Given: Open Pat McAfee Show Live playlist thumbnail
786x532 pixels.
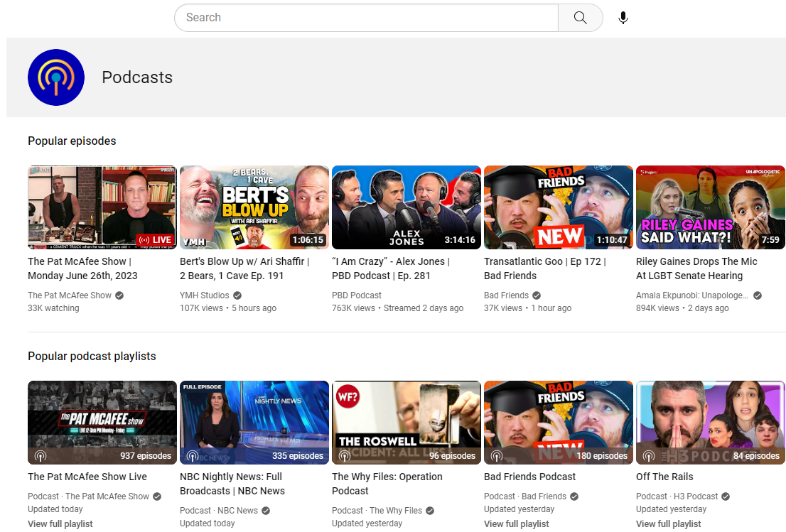Looking at the screenshot, I should 102,423.
